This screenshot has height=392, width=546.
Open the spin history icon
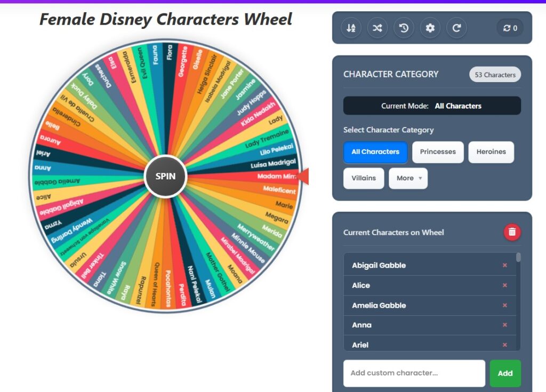[404, 28]
